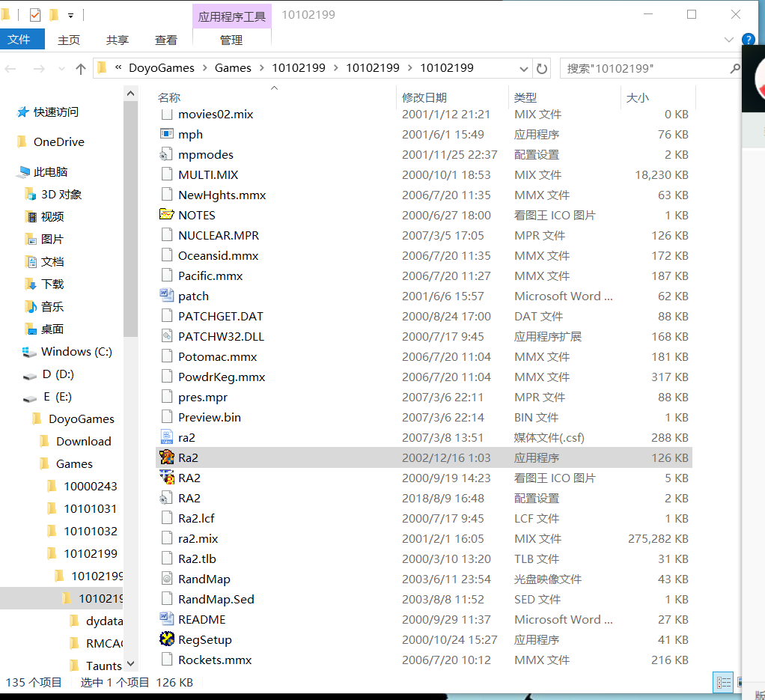Open the D (D:) drive
The height and width of the screenshot is (700, 765).
point(49,374)
